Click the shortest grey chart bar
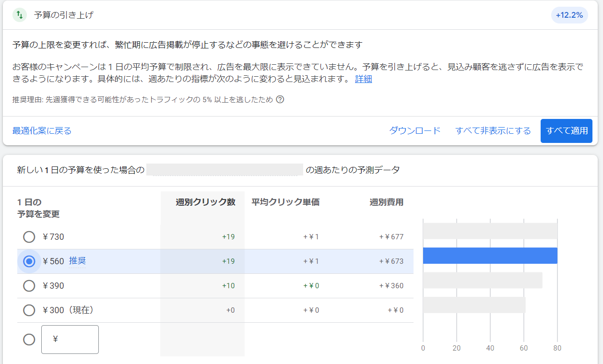This screenshot has width=603, height=364. (474, 305)
